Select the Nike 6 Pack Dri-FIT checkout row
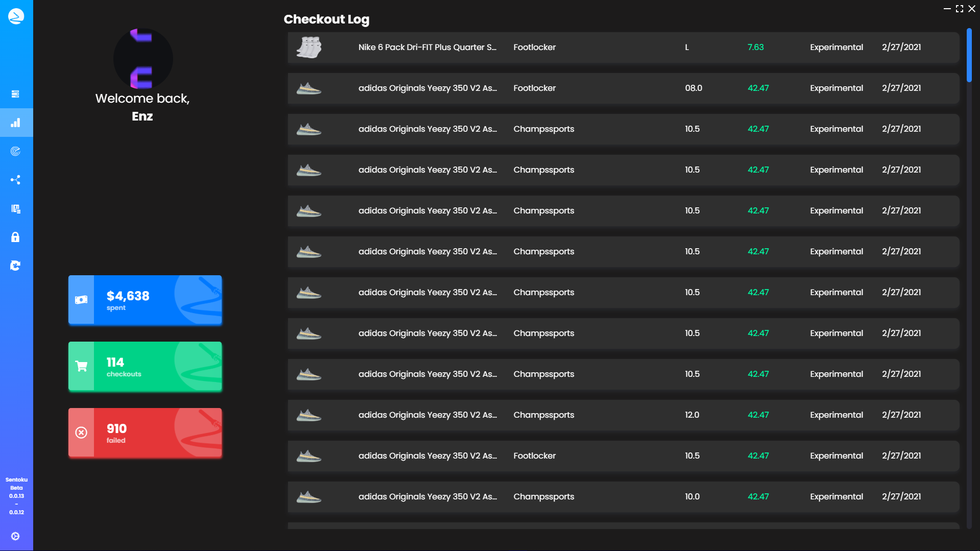The image size is (980, 551). pyautogui.click(x=623, y=47)
